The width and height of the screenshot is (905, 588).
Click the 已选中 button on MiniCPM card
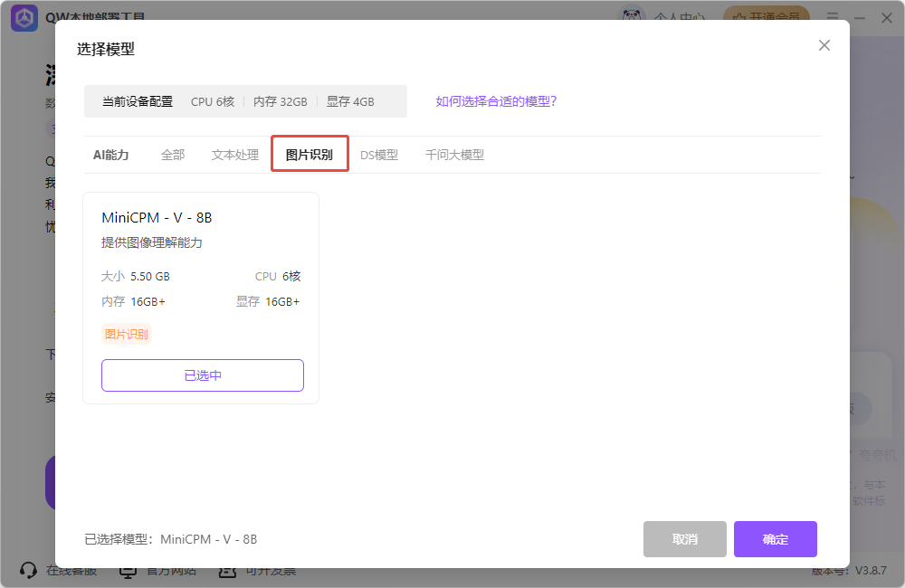(x=203, y=375)
